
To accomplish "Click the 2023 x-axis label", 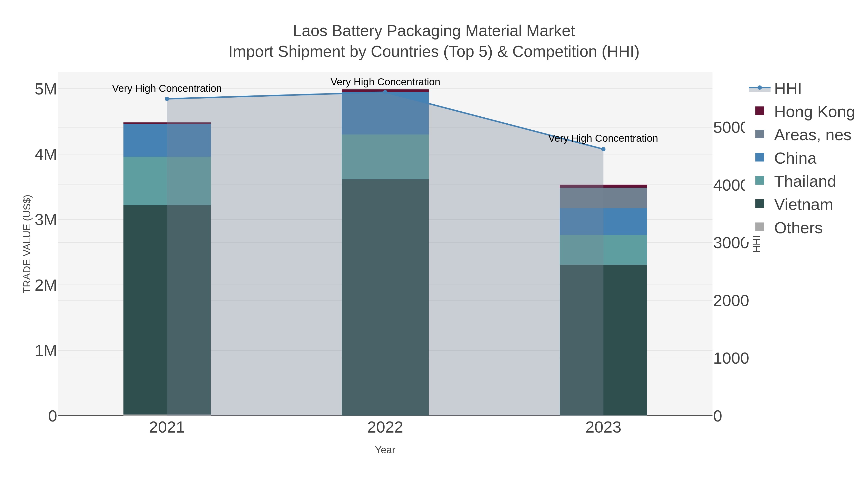I will coord(603,427).
